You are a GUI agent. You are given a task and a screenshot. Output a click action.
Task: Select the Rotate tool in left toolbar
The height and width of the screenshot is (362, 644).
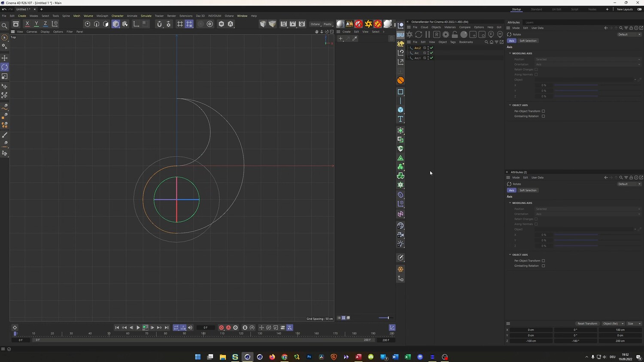[5, 67]
